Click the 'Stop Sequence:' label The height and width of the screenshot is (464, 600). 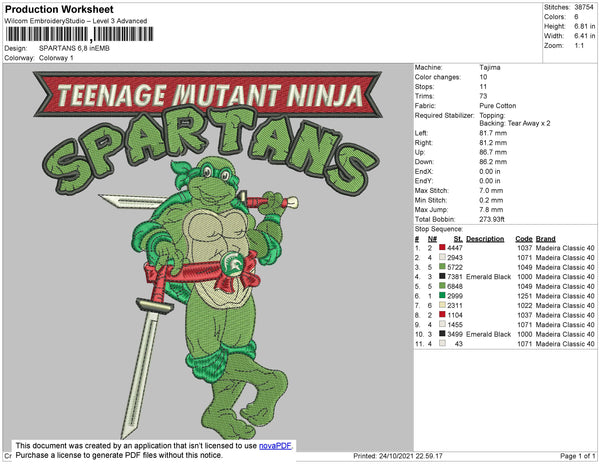coord(439,229)
